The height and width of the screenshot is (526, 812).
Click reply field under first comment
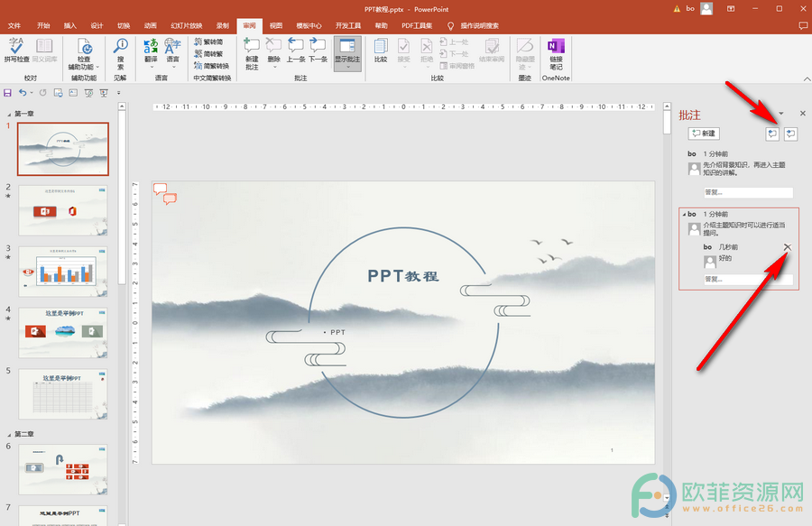(748, 192)
